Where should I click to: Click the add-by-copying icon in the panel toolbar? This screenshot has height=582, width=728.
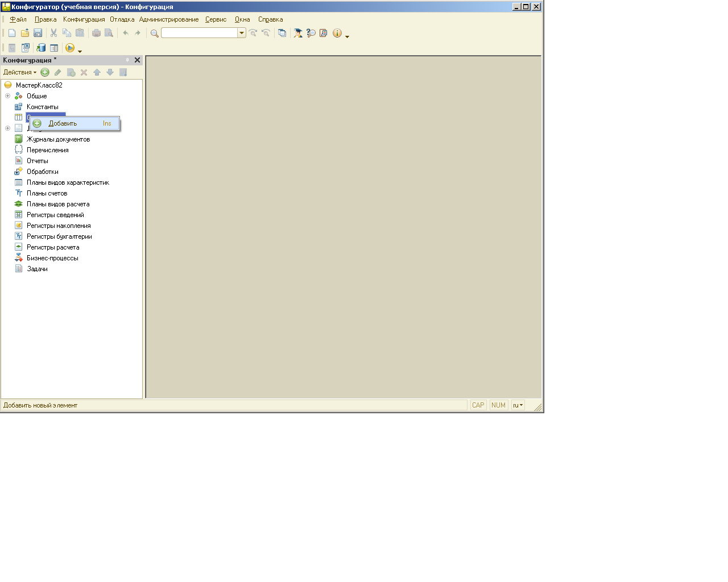pyautogui.click(x=71, y=72)
